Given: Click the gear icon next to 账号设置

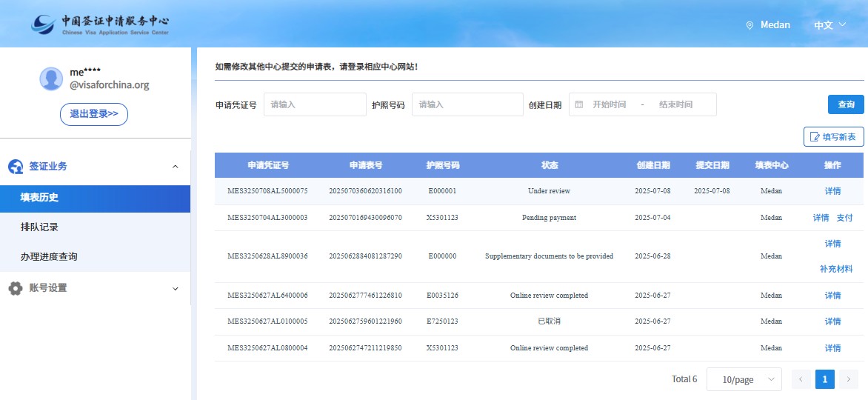Looking at the screenshot, I should click(x=15, y=288).
